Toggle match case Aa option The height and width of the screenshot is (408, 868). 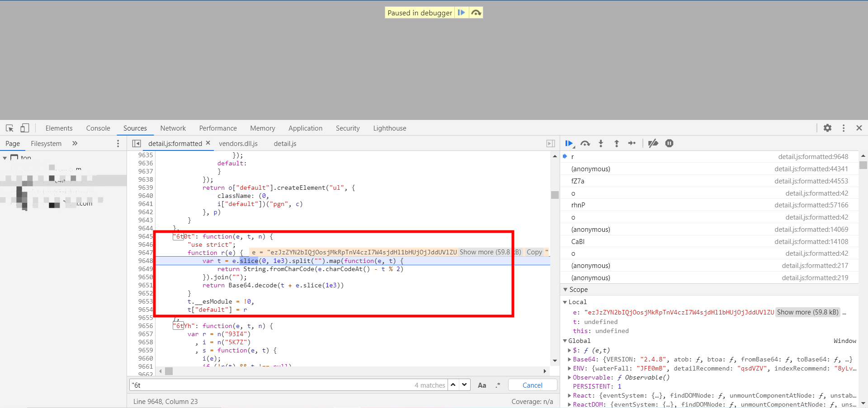pos(482,385)
